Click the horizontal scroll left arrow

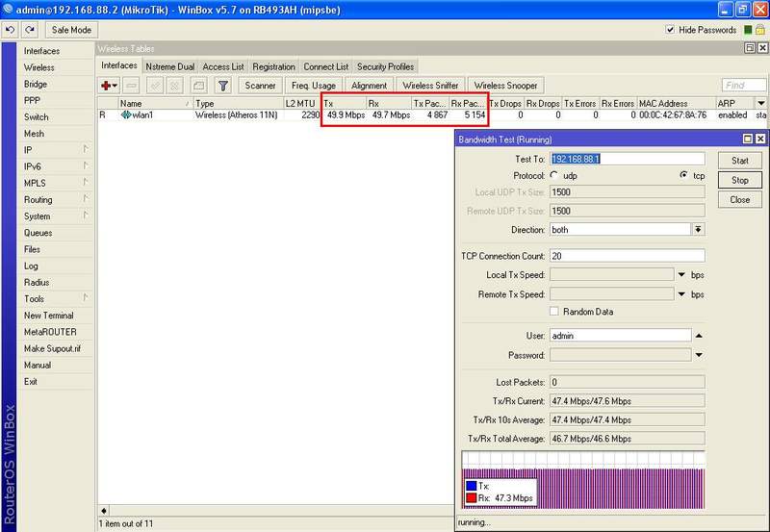tap(103, 511)
